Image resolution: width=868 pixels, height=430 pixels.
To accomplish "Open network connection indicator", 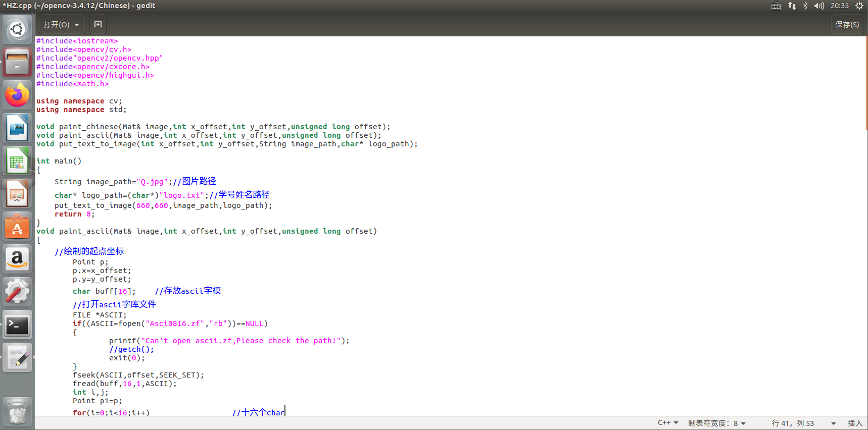I will pyautogui.click(x=792, y=6).
